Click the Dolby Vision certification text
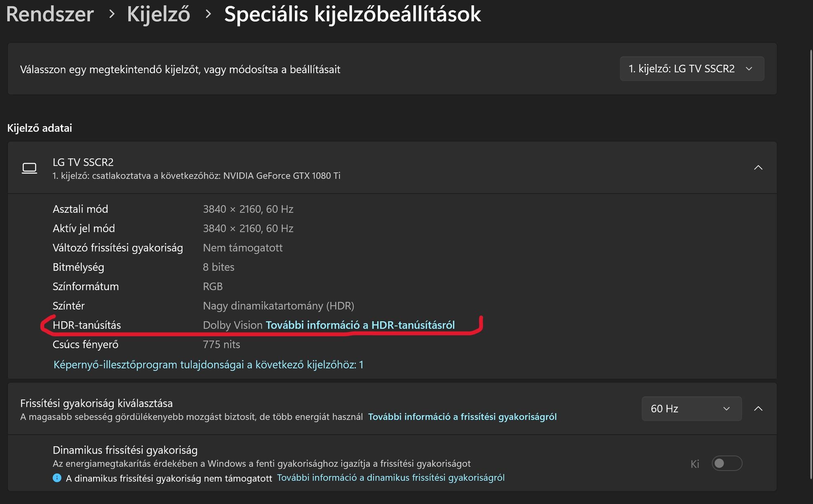The width and height of the screenshot is (813, 504). point(233,325)
